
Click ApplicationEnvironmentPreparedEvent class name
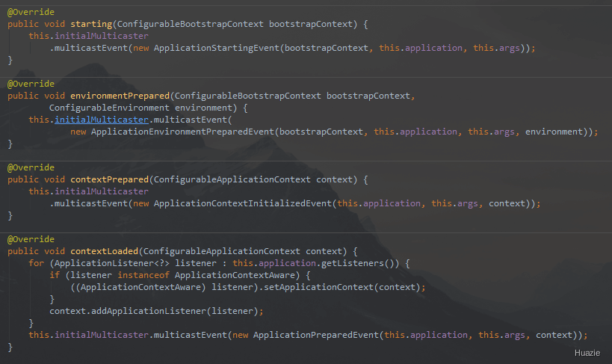pos(182,132)
